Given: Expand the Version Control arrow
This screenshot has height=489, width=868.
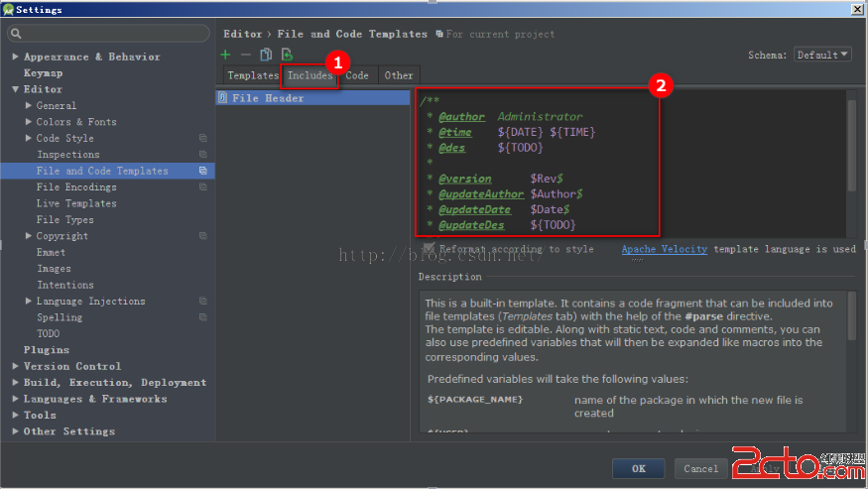Looking at the screenshot, I should [16, 366].
